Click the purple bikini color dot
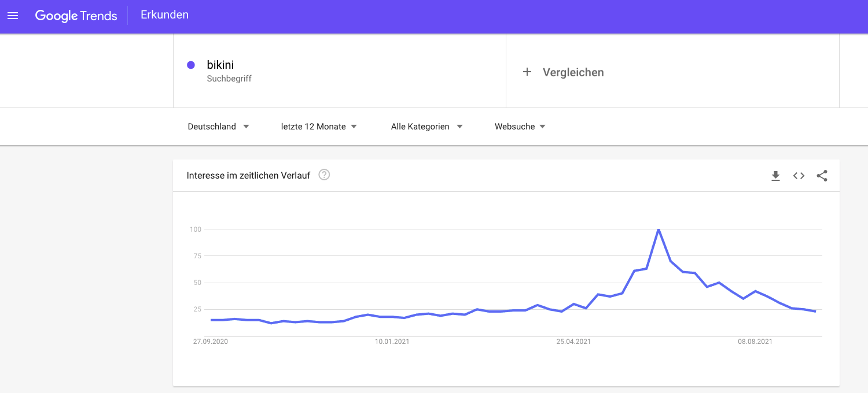 [191, 65]
